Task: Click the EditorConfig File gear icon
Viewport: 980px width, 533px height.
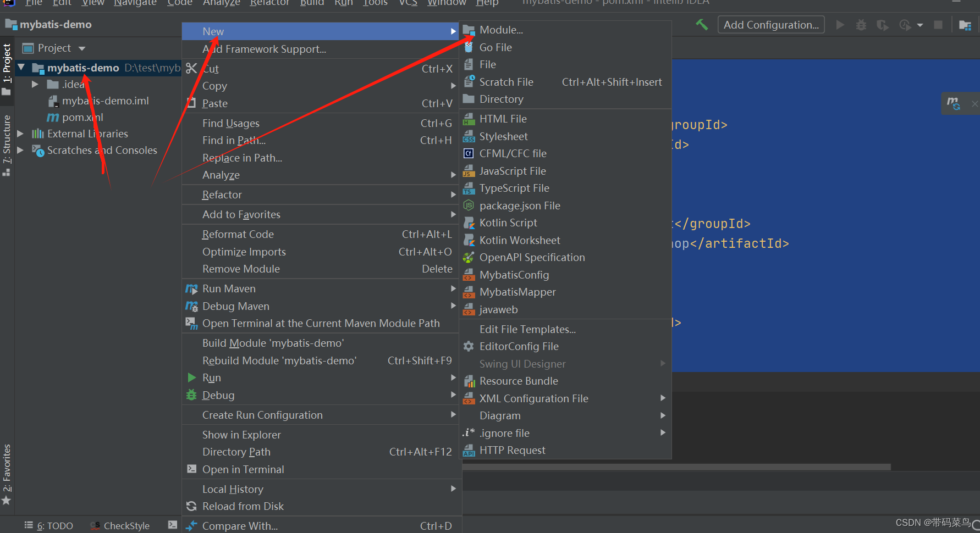Action: point(469,347)
